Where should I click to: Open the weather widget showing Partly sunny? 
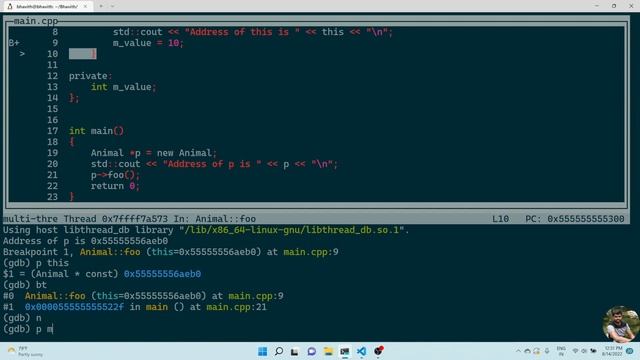(x=24, y=351)
